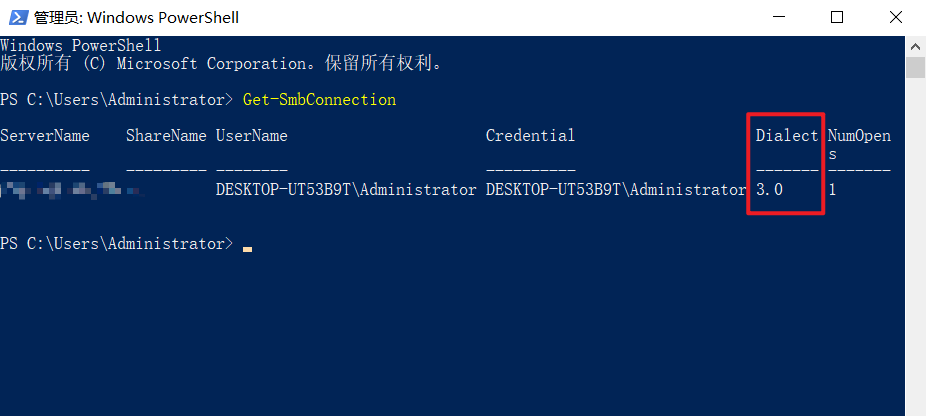Click the Get-SmbConnection command text
The height and width of the screenshot is (416, 926).
click(319, 99)
